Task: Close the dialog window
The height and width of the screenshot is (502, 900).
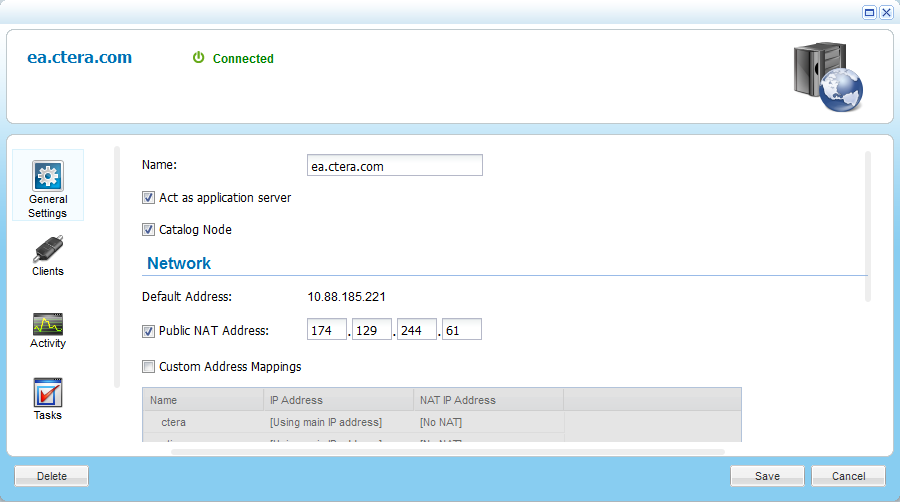Action: [886, 13]
